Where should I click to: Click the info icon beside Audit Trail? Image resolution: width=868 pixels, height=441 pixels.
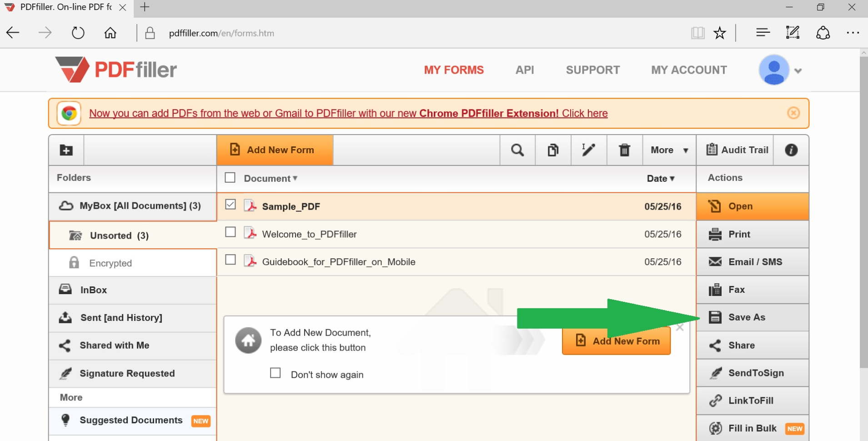pos(791,150)
